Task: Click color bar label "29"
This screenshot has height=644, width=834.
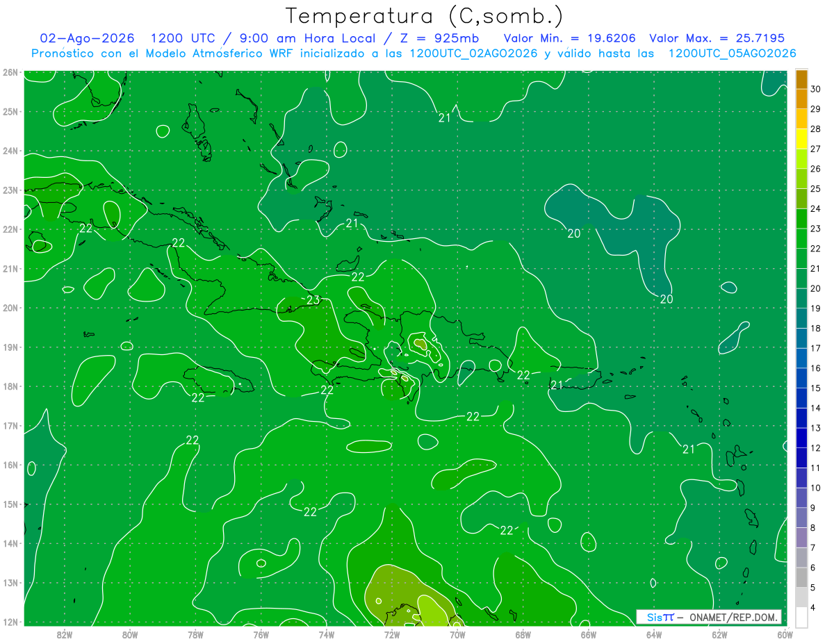Action: point(815,109)
